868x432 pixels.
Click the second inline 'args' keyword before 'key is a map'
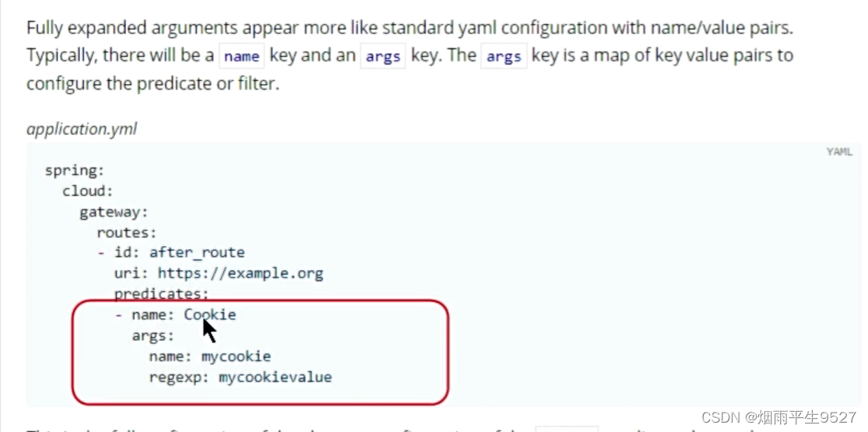(x=504, y=56)
